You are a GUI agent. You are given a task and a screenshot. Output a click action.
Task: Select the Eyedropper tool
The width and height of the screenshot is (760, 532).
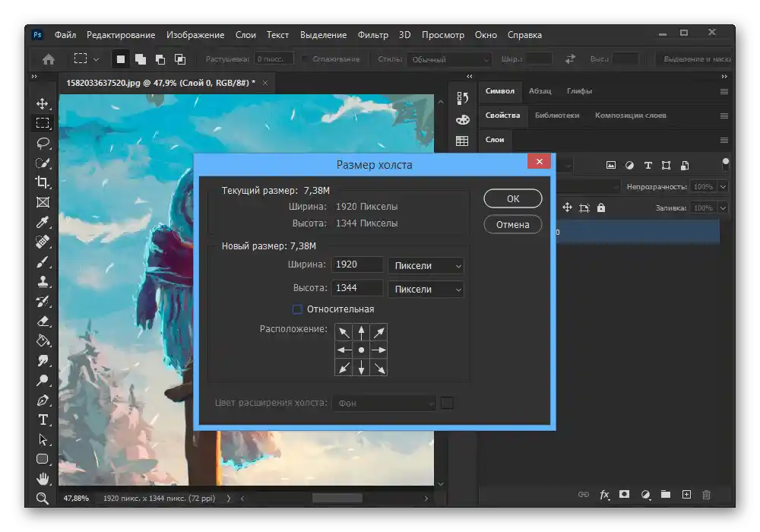point(43,222)
